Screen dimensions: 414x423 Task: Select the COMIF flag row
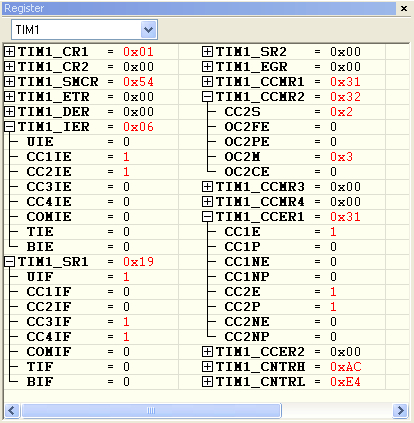(x=91, y=352)
